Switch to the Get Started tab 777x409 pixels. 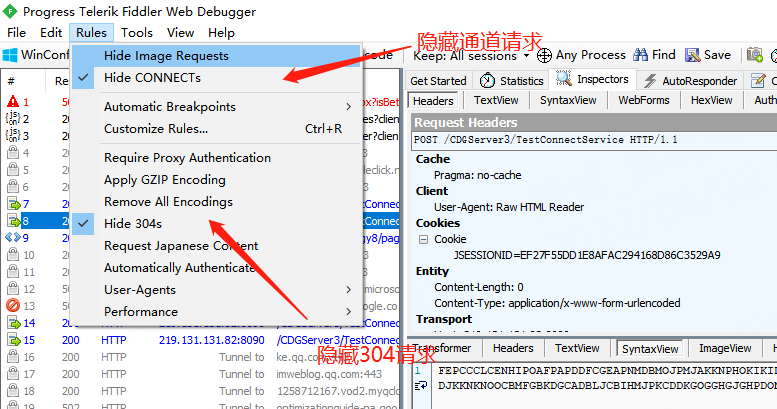click(x=438, y=81)
